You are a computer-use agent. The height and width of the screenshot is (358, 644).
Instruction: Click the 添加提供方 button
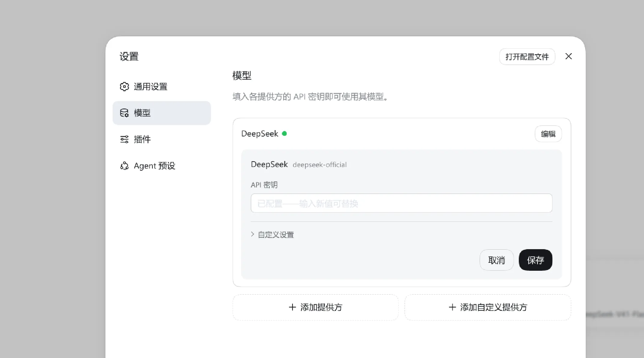(316, 307)
